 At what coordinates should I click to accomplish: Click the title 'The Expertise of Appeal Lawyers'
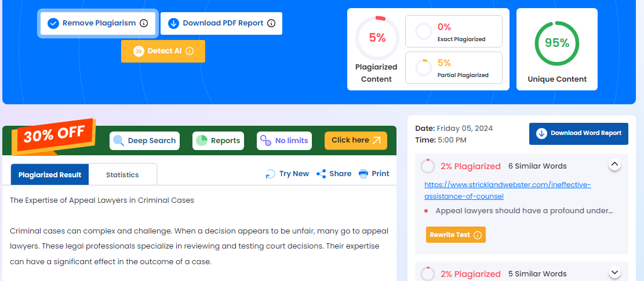coord(102,200)
